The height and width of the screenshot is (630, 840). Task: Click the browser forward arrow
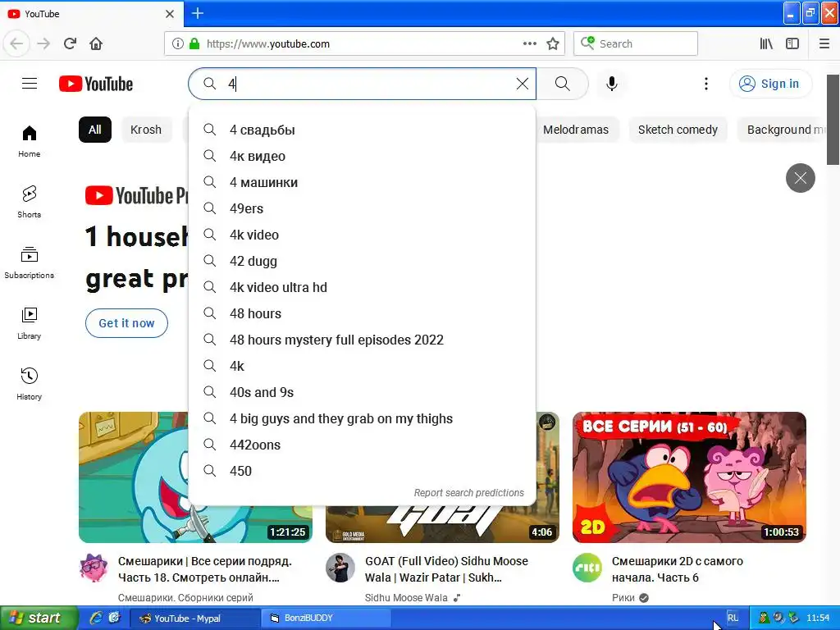(x=43, y=43)
